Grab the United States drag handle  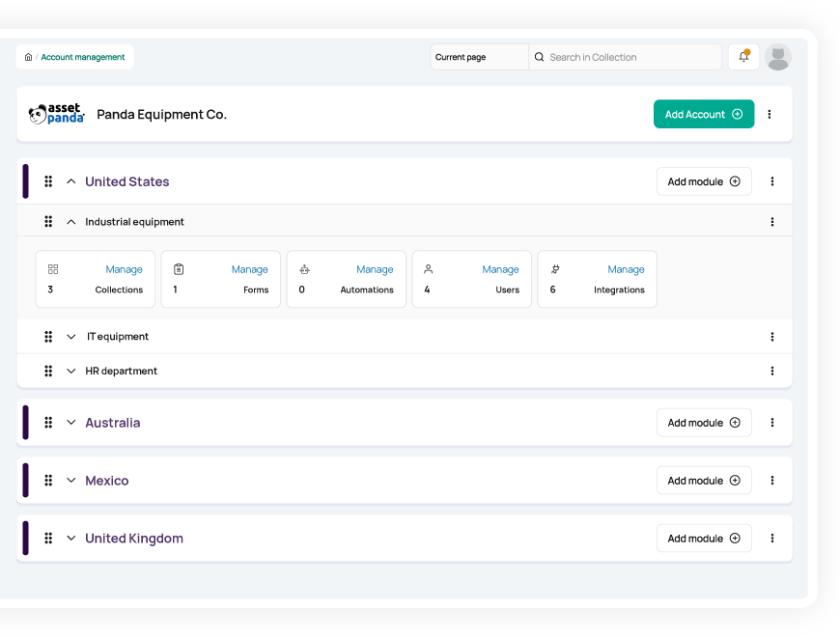tap(48, 181)
